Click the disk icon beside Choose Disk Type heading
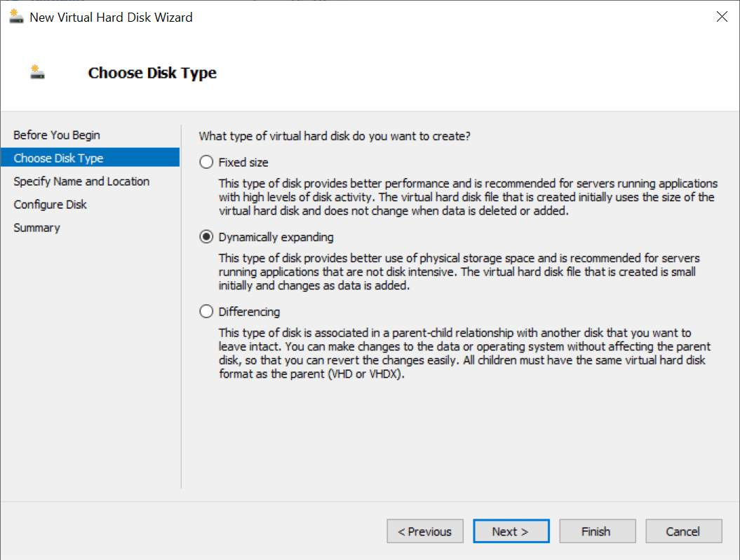 (x=37, y=72)
